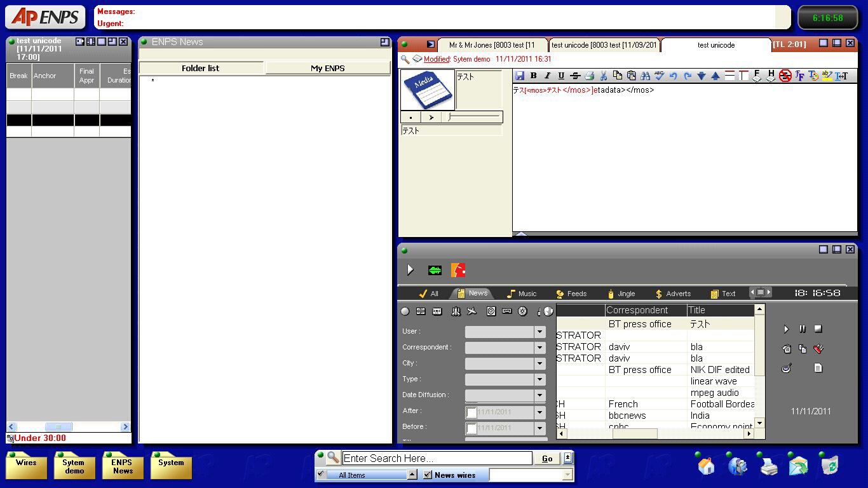Open the Wires folder button
868x488 pixels.
[x=26, y=466]
